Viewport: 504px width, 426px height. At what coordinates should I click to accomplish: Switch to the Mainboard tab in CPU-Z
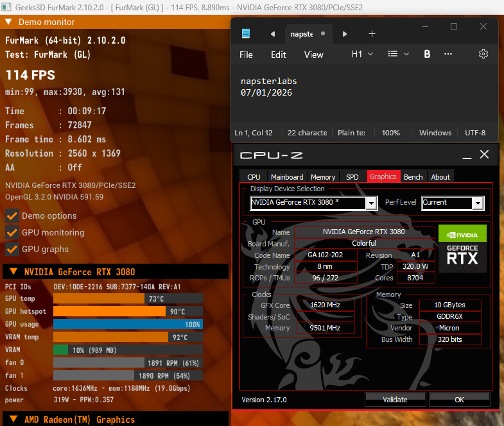click(286, 177)
